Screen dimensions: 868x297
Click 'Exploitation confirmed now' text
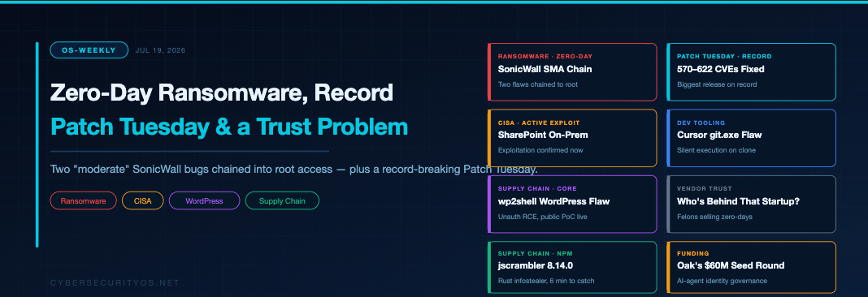coord(540,150)
